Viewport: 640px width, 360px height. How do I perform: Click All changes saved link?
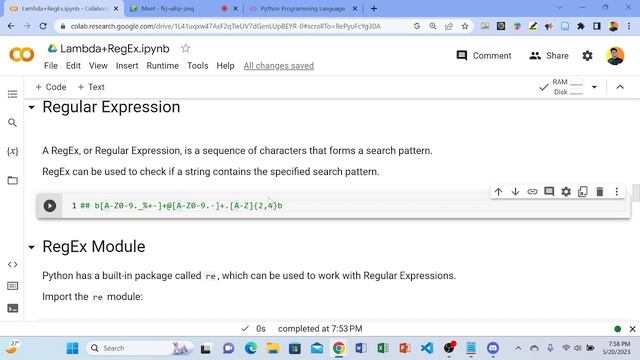279,66
